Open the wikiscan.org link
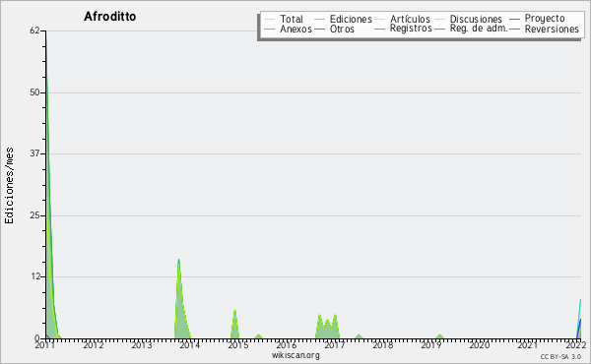Viewport: 591px width, 364px height. 295,355
